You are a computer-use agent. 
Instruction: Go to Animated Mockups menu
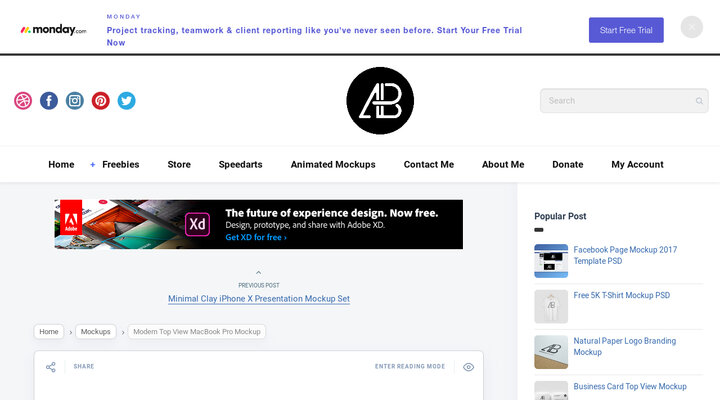[333, 165]
